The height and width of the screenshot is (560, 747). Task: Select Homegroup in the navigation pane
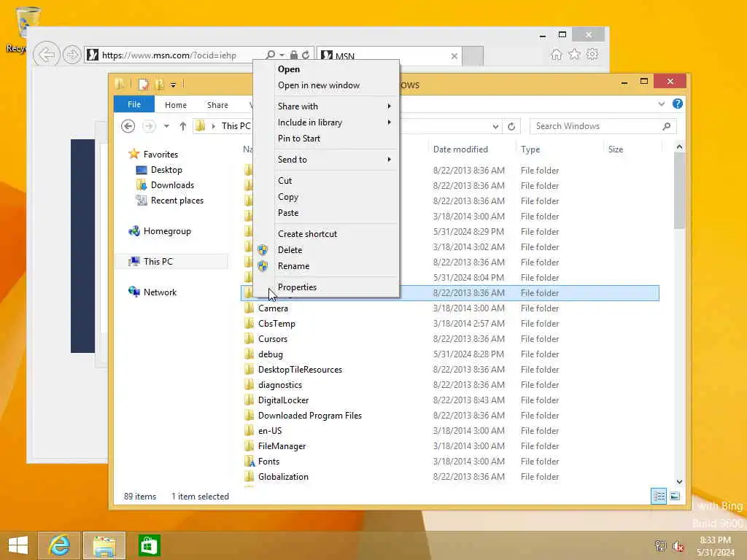coord(167,231)
